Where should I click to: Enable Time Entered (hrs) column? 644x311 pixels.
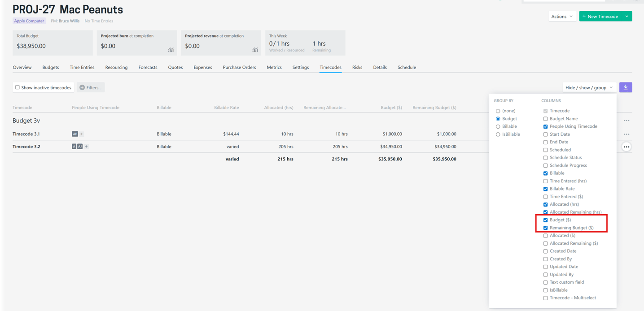click(545, 181)
